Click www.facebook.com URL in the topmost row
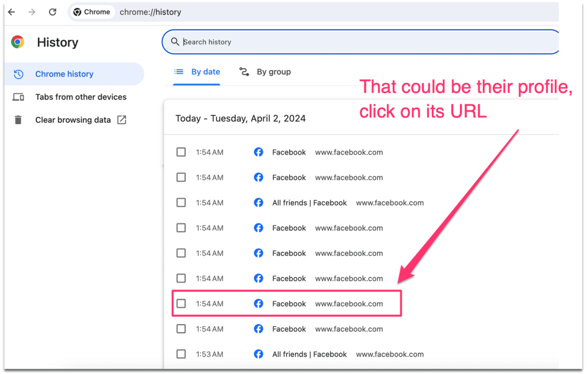 [349, 152]
